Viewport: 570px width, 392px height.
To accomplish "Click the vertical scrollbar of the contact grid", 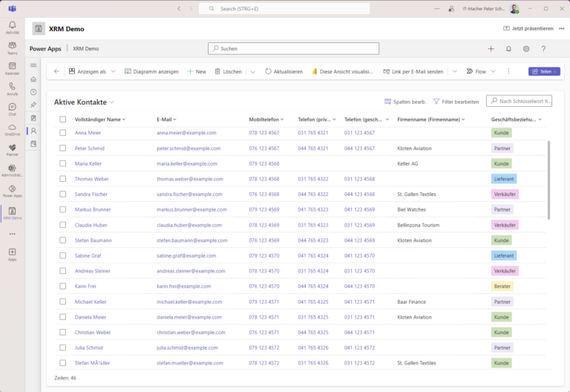I will pyautogui.click(x=549, y=178).
